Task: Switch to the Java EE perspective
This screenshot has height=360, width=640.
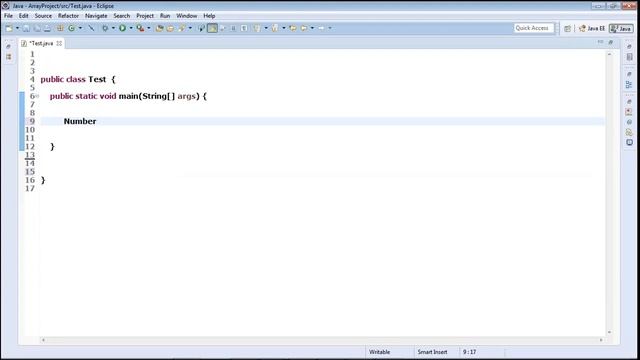Action: (591, 29)
